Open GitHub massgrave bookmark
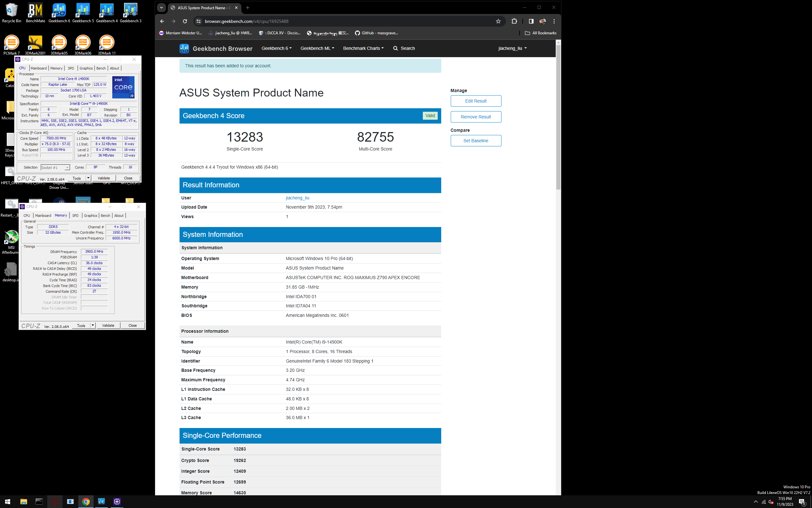 point(376,33)
